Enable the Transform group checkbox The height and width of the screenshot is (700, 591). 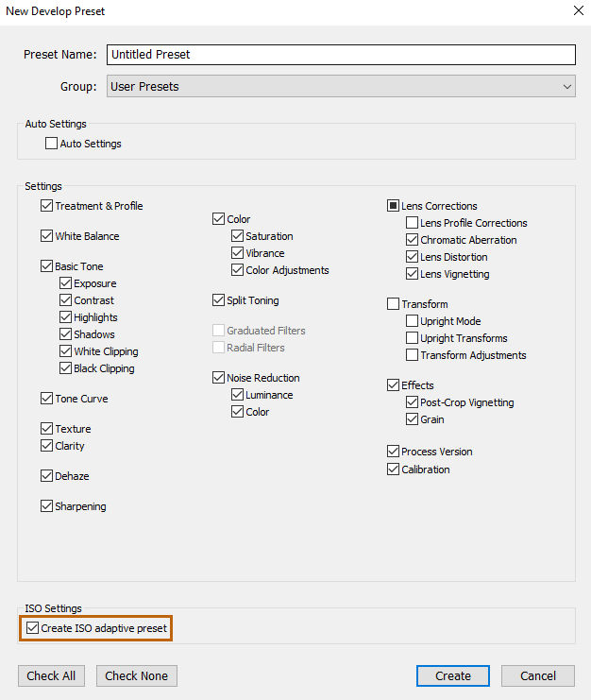(x=393, y=304)
